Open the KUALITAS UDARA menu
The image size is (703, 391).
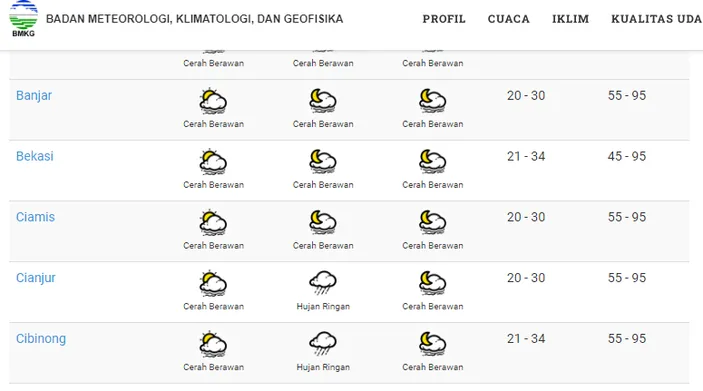[657, 19]
